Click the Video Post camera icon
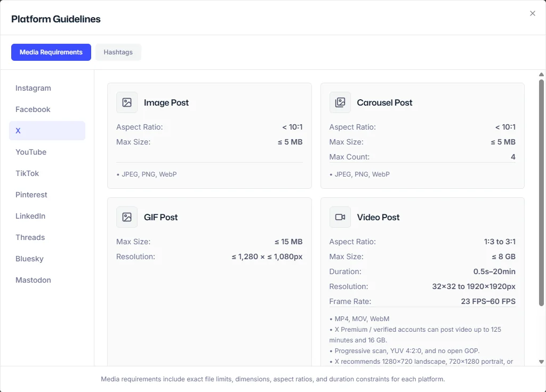Viewport: 546px width, 392px height. tap(340, 217)
